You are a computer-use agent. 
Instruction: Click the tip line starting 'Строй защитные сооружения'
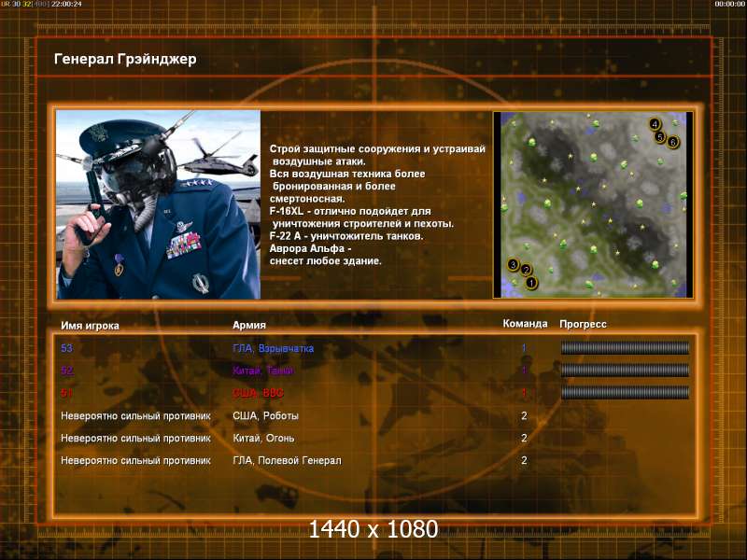(377, 149)
